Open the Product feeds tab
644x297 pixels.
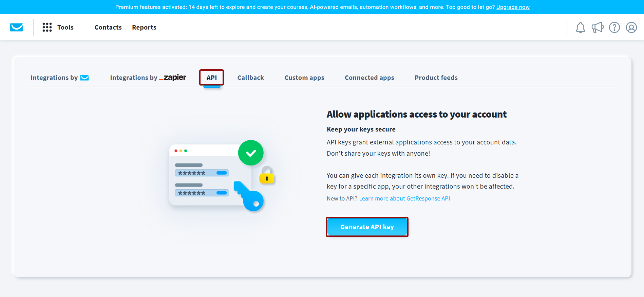pos(436,78)
